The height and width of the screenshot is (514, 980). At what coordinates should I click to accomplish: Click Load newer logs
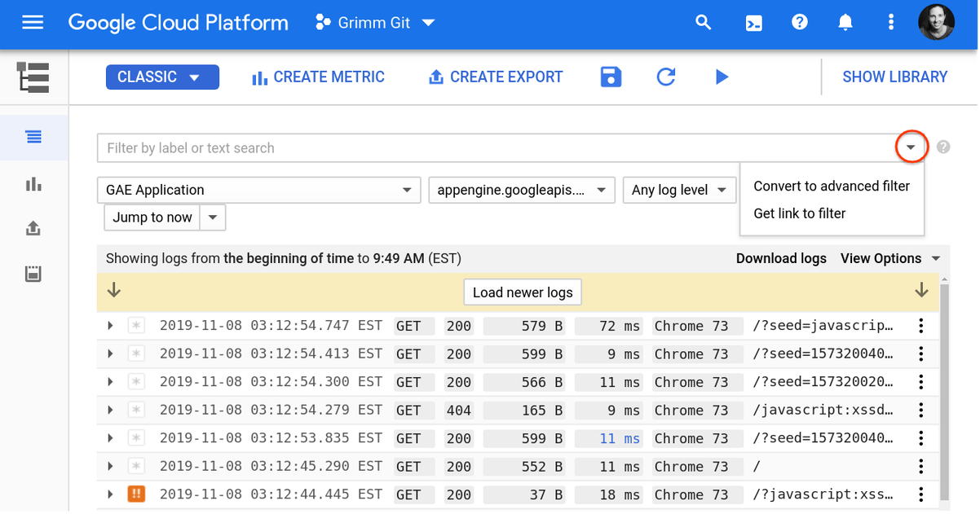coord(523,292)
